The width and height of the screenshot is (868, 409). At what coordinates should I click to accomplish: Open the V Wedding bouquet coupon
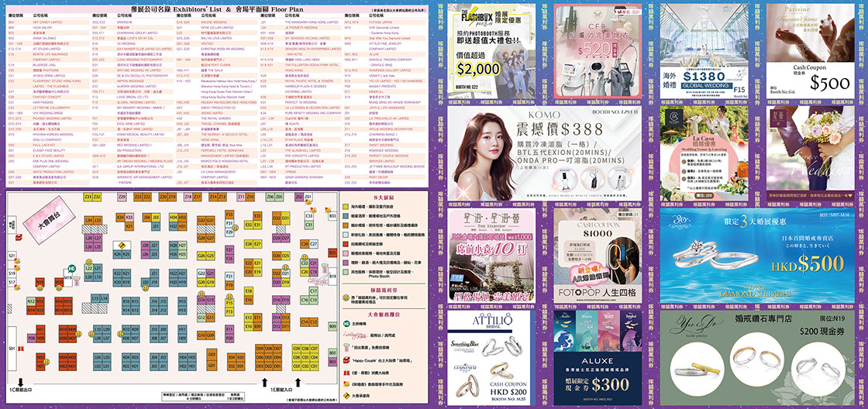(x=811, y=153)
